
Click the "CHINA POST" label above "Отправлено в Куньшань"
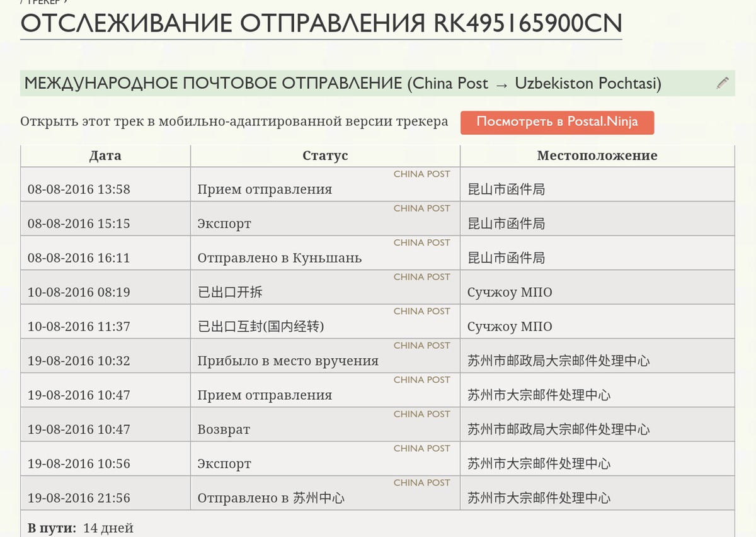point(422,242)
